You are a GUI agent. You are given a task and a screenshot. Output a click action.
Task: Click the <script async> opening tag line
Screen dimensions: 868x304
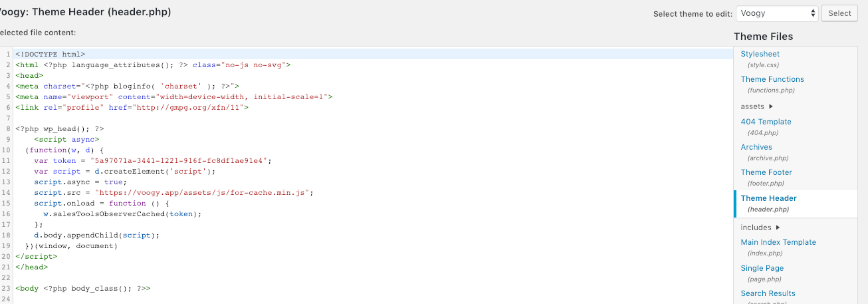(x=67, y=139)
